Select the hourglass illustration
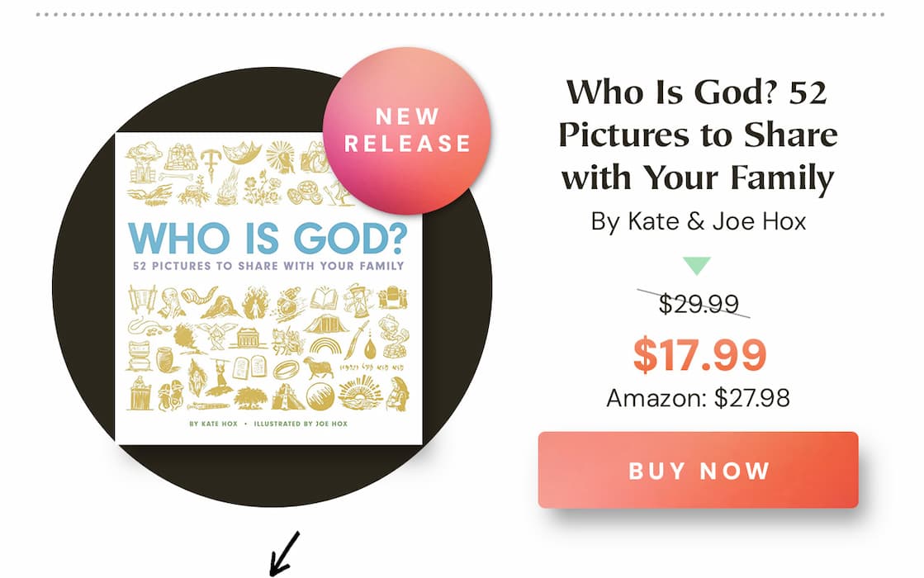Screen dimensions: 924x578 359,300
